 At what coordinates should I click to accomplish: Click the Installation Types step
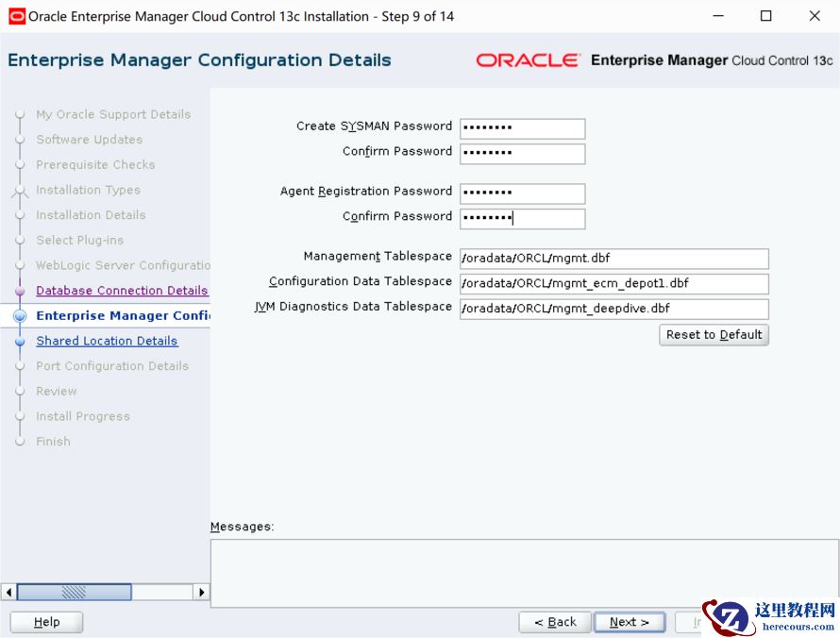tap(89, 190)
